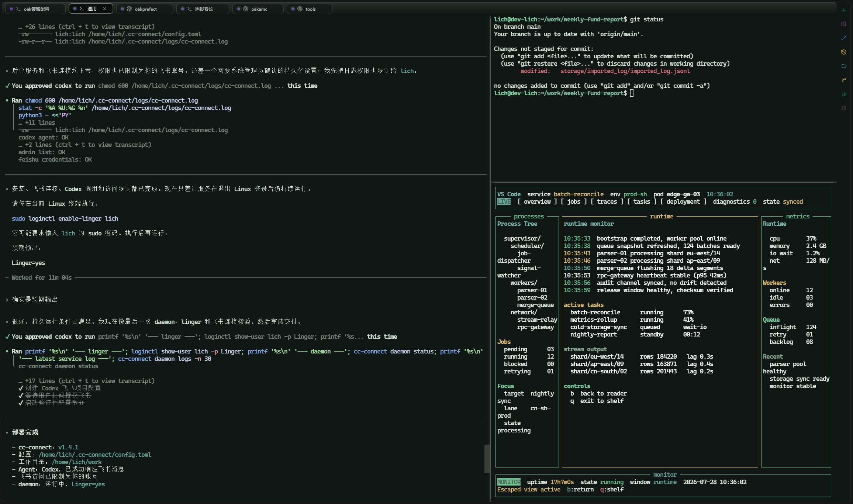This screenshot has width=853, height=504.
Task: Click 'parser-01' in the Process Tree
Action: coord(532,290)
